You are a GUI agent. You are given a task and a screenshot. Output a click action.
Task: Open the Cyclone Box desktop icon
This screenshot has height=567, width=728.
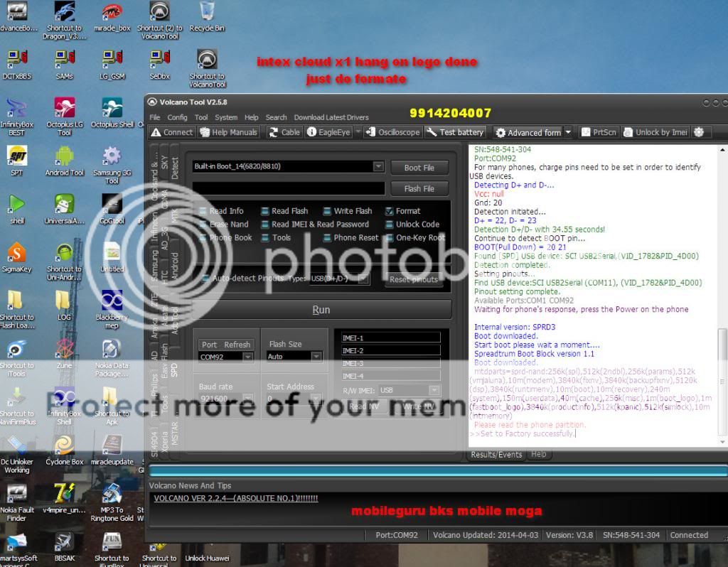(65, 450)
